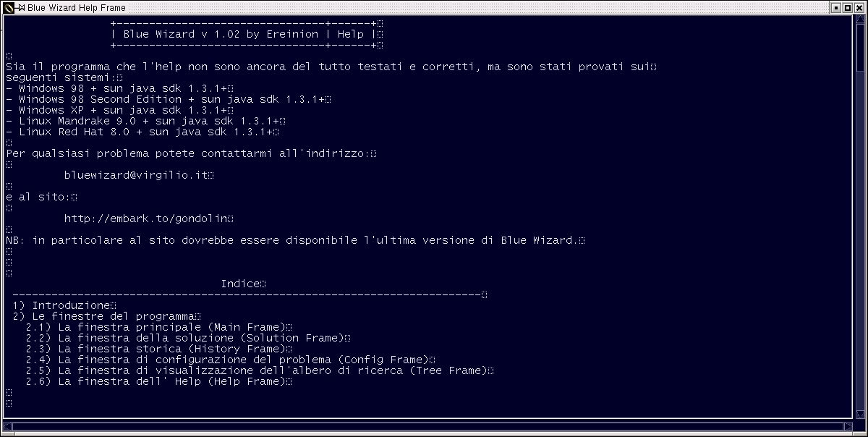Screen dimensions: 868x437
Task: Click the vertical scrollbar thumb
Action: pyautogui.click(x=860, y=48)
